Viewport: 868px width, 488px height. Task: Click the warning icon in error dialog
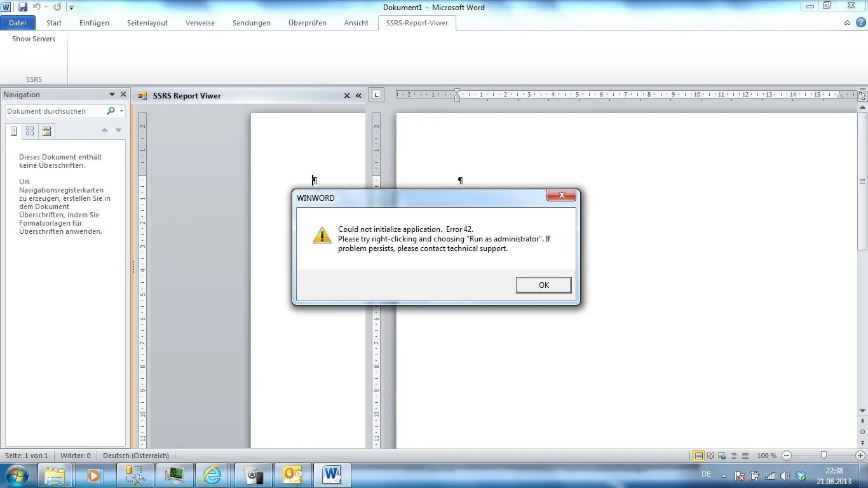[x=322, y=235]
